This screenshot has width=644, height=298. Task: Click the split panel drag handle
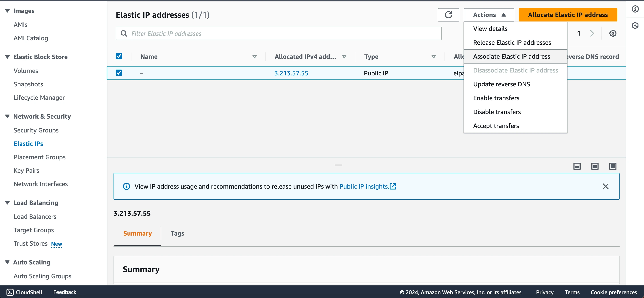pos(339,165)
